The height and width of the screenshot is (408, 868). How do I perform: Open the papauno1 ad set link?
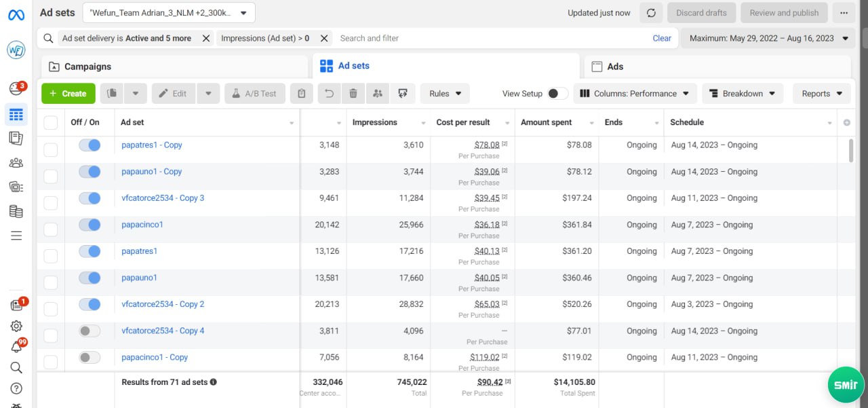[139, 278]
